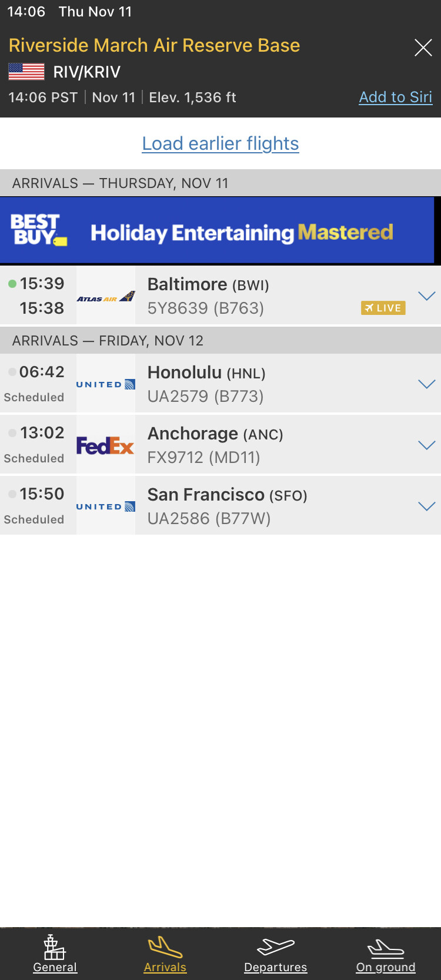Screen dimensions: 441x980
Task: Expand the Anchorage FX9712 flight row
Action: (x=426, y=445)
